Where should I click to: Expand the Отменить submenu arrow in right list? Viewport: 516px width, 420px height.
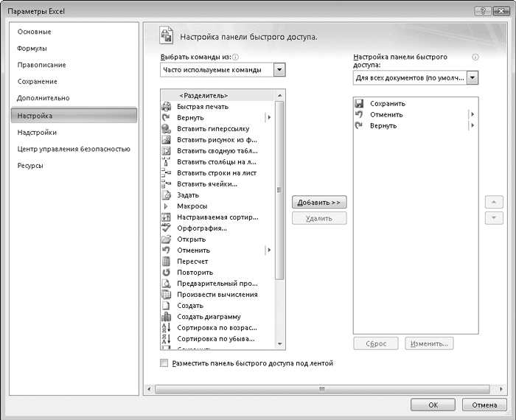(472, 115)
